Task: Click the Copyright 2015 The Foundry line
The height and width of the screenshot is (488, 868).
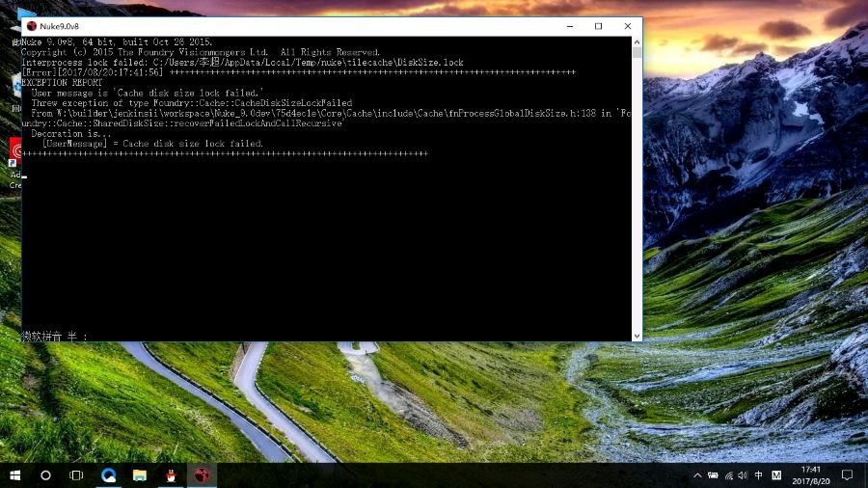Action: click(x=201, y=53)
